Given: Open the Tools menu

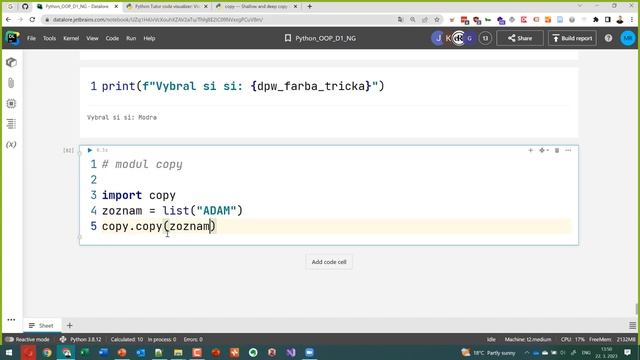Looking at the screenshot, I should click(x=49, y=38).
